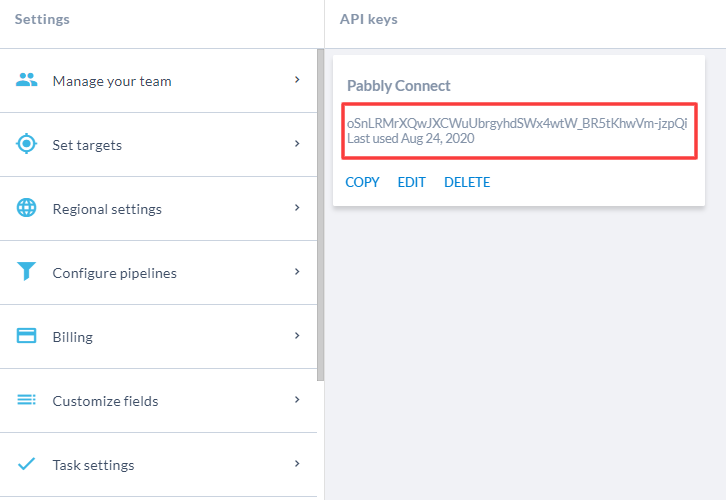
Task: Click the API keys heading
Action: tap(369, 19)
